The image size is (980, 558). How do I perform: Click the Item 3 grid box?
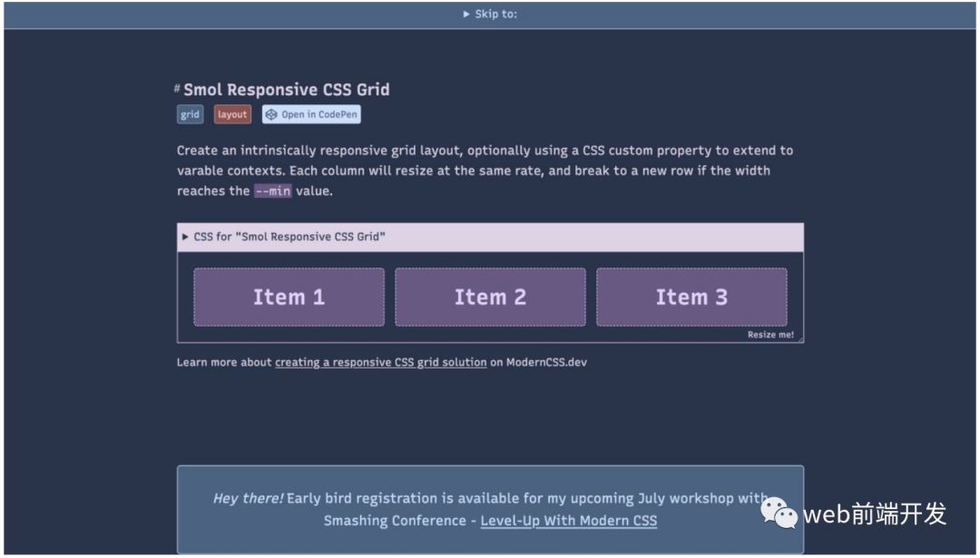click(x=691, y=297)
